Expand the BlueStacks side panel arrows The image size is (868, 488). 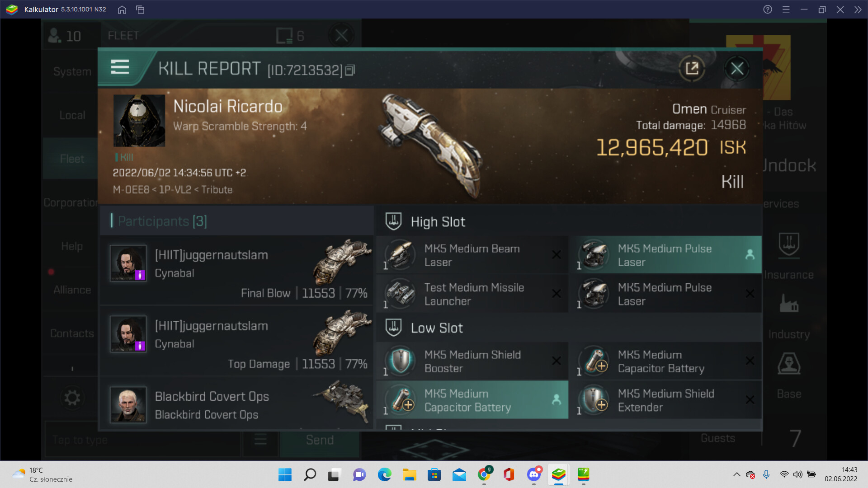coord(858,9)
